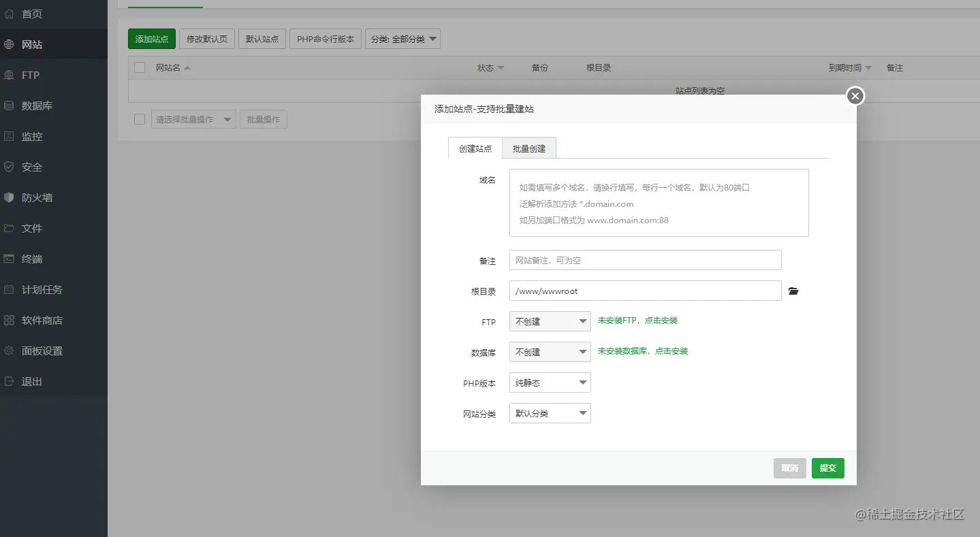Click the 批量操作 button

(263, 119)
